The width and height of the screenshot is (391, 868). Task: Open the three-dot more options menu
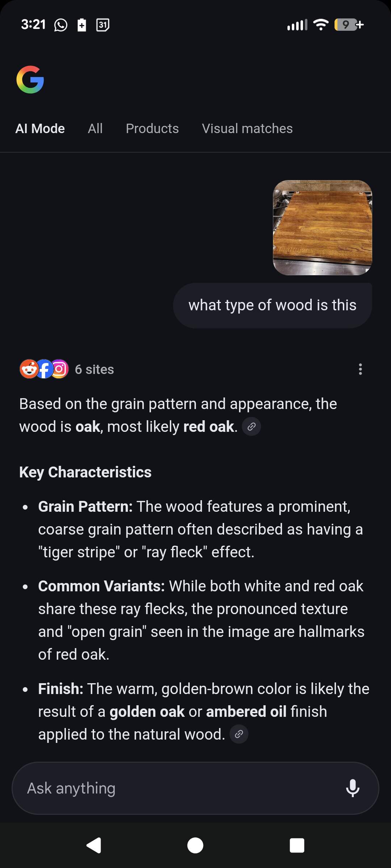pyautogui.click(x=360, y=369)
